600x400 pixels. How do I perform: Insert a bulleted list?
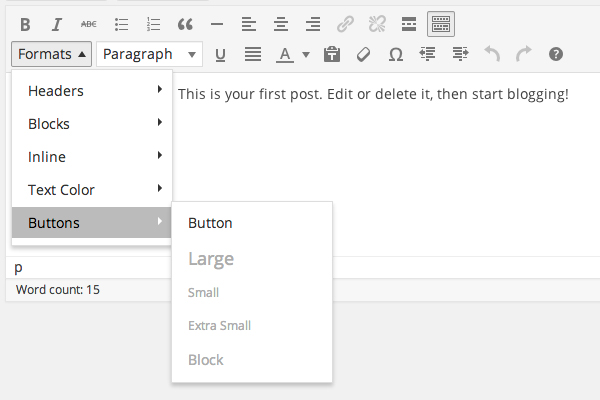121,23
